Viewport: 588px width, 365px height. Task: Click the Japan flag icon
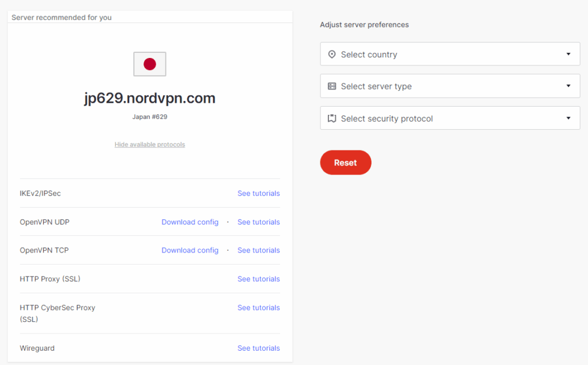[150, 64]
